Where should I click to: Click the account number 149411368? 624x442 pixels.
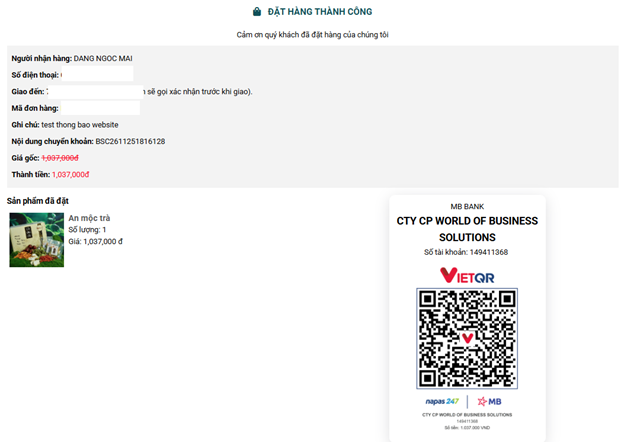point(489,252)
